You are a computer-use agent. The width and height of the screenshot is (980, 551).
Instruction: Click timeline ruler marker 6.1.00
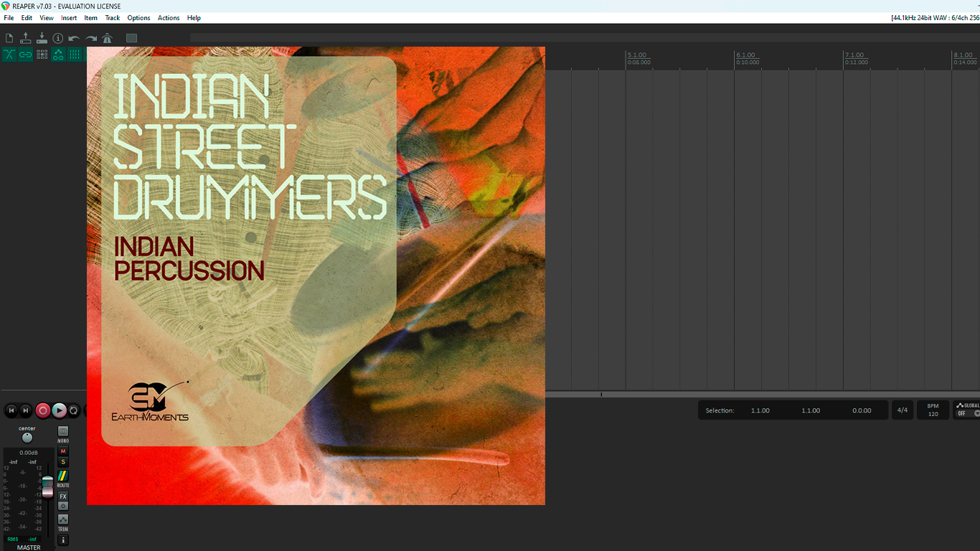pos(745,55)
